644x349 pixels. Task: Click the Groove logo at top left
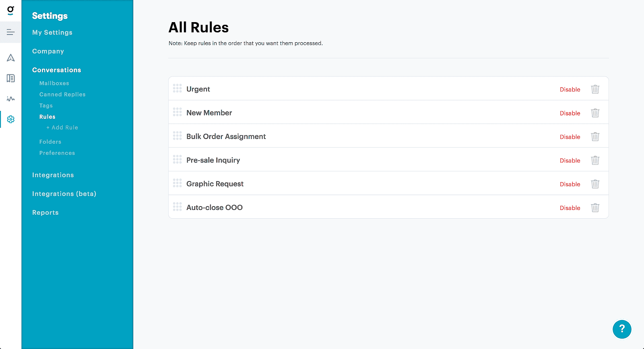pyautogui.click(x=11, y=11)
